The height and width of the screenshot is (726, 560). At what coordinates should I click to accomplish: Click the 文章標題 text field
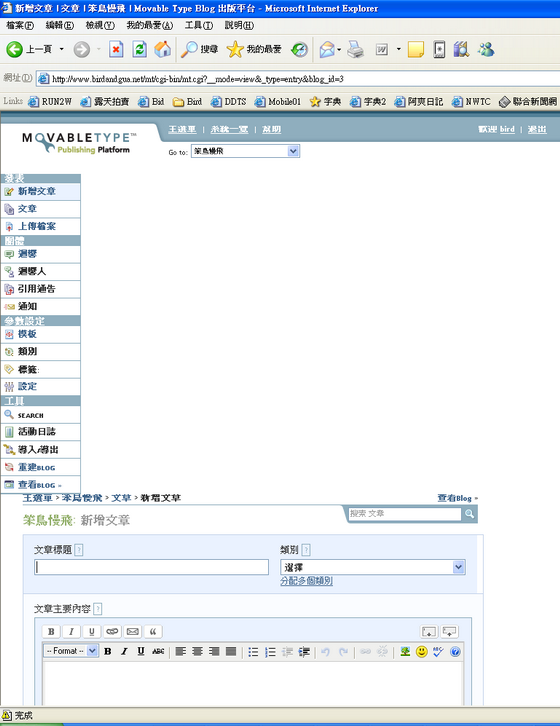pos(151,567)
